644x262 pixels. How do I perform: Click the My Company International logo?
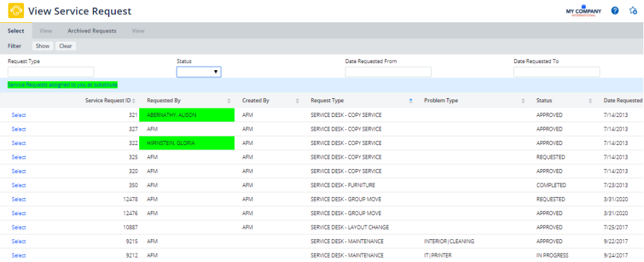click(584, 12)
